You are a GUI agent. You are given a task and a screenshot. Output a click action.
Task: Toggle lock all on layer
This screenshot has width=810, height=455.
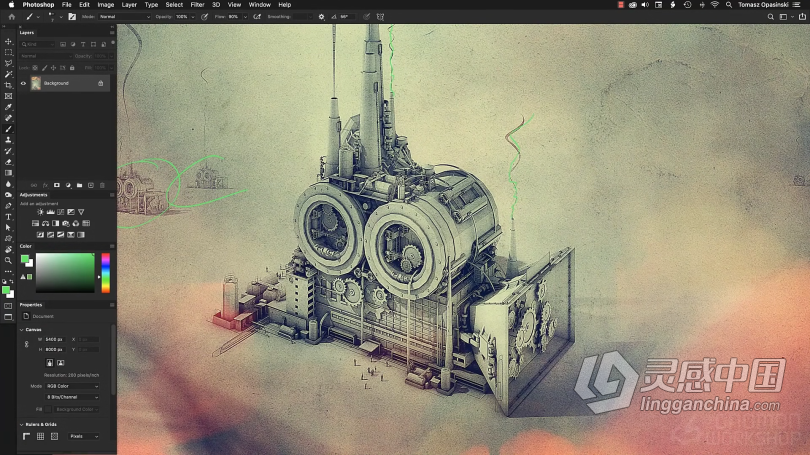click(72, 68)
